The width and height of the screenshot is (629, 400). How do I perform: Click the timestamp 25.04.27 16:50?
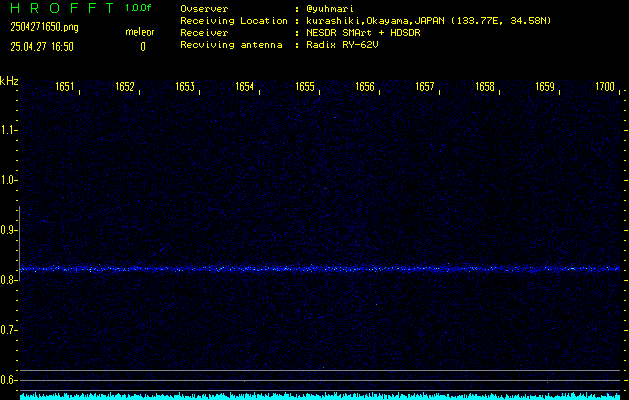click(x=42, y=47)
